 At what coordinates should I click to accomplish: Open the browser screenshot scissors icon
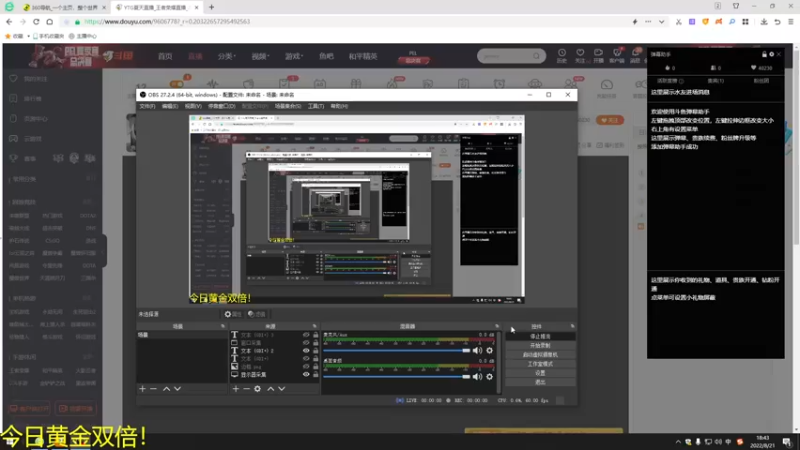pos(678,22)
